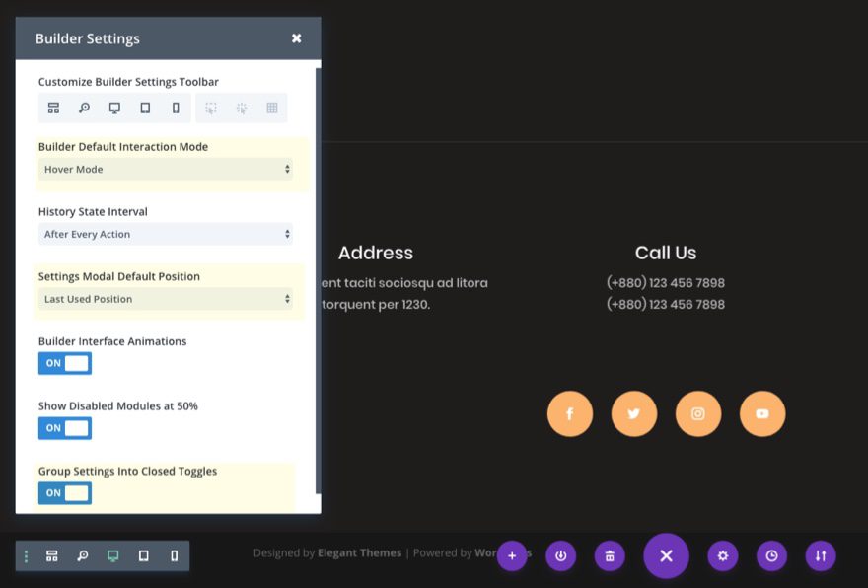Click the portability arrows button
The image size is (868, 588).
click(821, 555)
